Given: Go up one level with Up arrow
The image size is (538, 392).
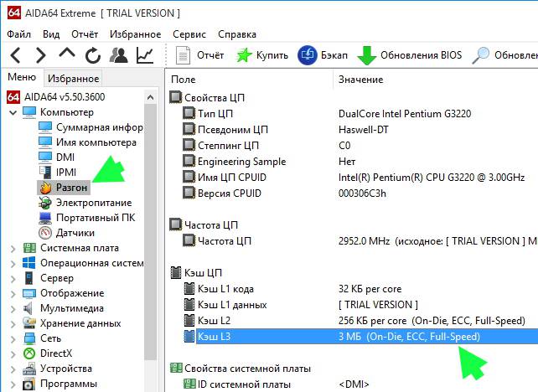Looking at the screenshot, I should coord(67,54).
